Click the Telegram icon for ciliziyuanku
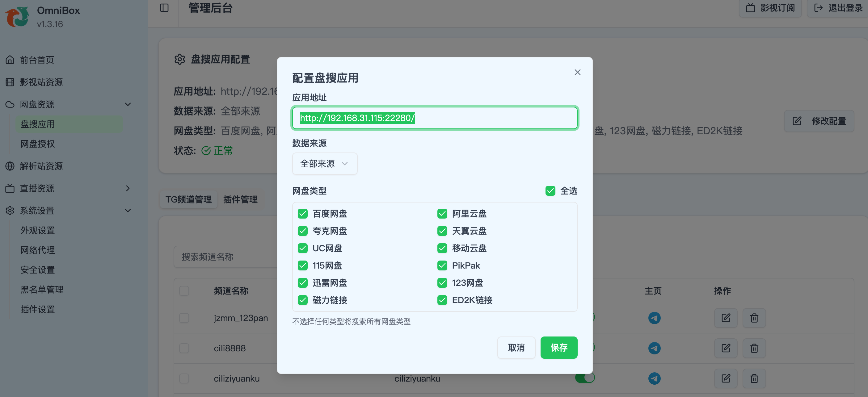The width and height of the screenshot is (868, 397). coord(654,378)
